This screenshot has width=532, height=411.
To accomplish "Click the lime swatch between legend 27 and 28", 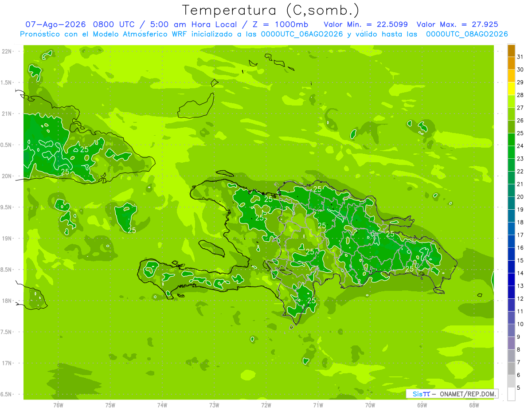I will click(x=511, y=102).
